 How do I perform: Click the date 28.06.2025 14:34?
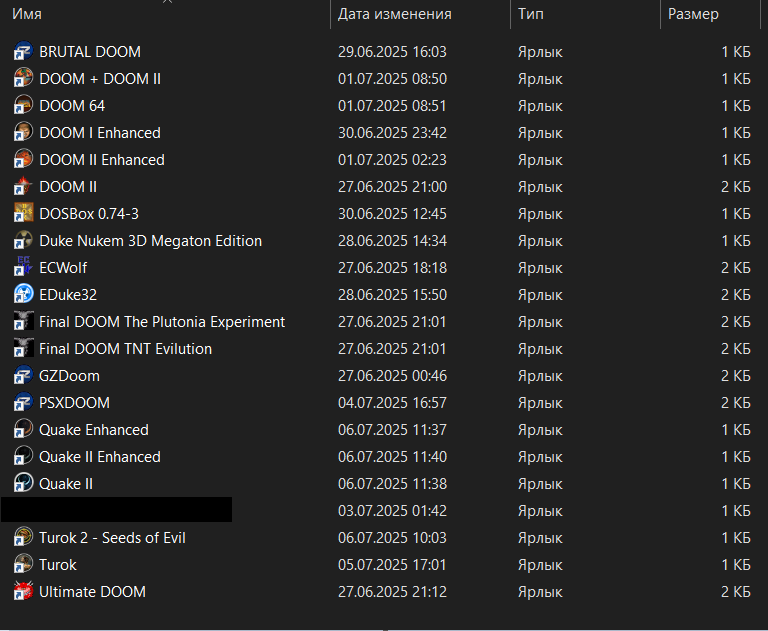392,241
